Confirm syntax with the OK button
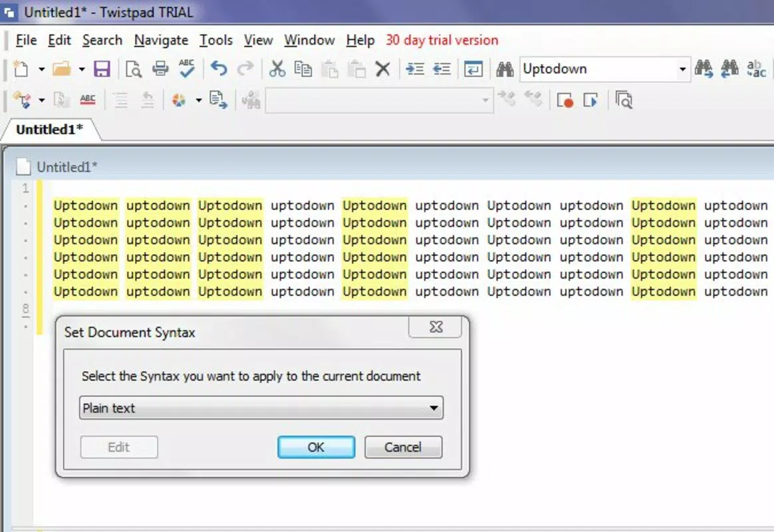774x532 pixels. [316, 447]
